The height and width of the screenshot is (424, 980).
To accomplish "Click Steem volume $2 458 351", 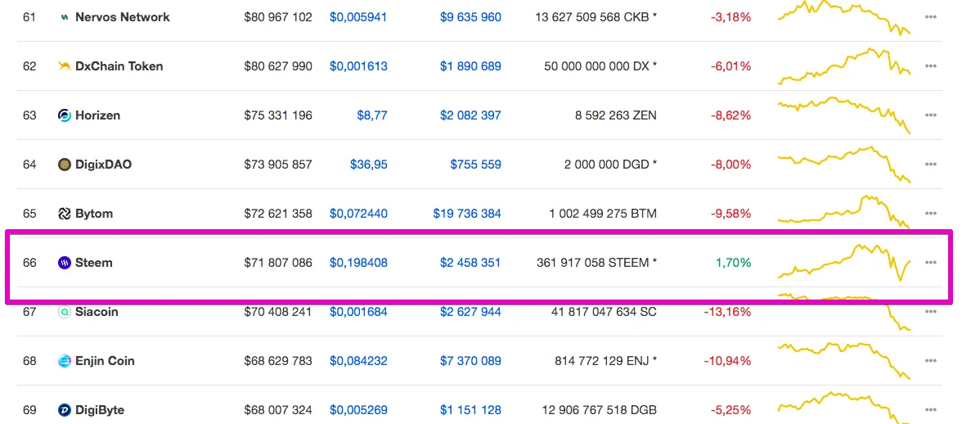I will tap(470, 263).
